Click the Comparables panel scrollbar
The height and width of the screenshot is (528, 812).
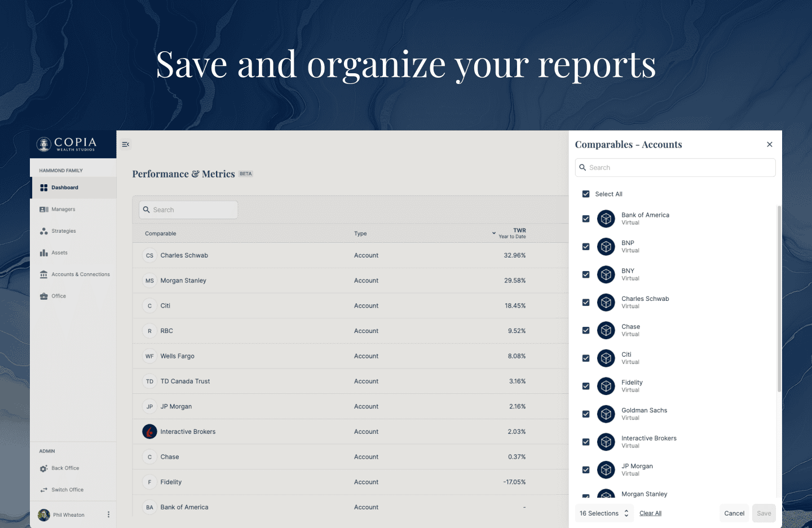(779, 299)
